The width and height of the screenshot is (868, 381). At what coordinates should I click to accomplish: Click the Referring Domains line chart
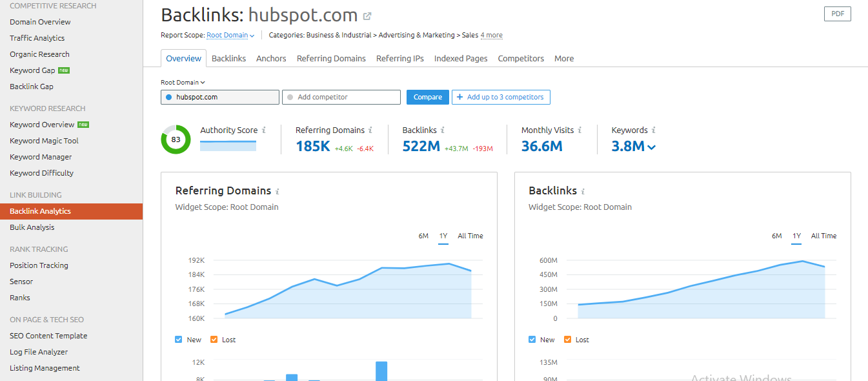click(348, 289)
